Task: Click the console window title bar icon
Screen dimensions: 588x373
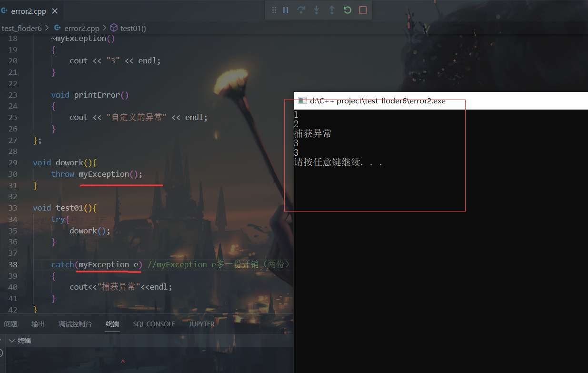Action: pos(302,101)
